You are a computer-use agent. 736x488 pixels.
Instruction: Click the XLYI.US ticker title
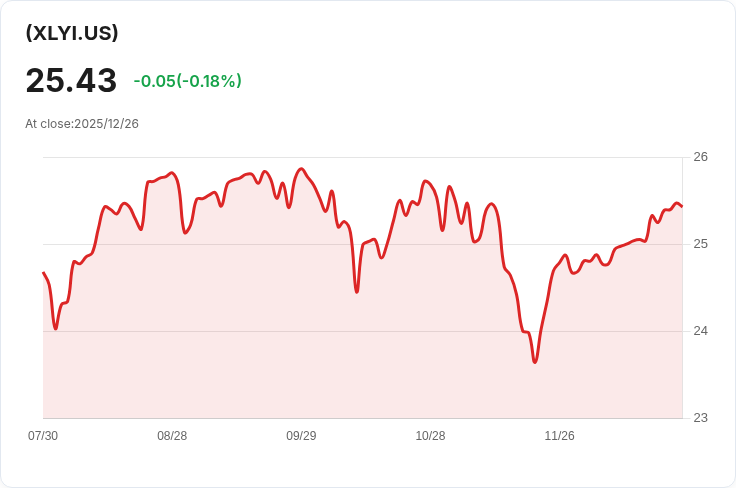click(72, 33)
